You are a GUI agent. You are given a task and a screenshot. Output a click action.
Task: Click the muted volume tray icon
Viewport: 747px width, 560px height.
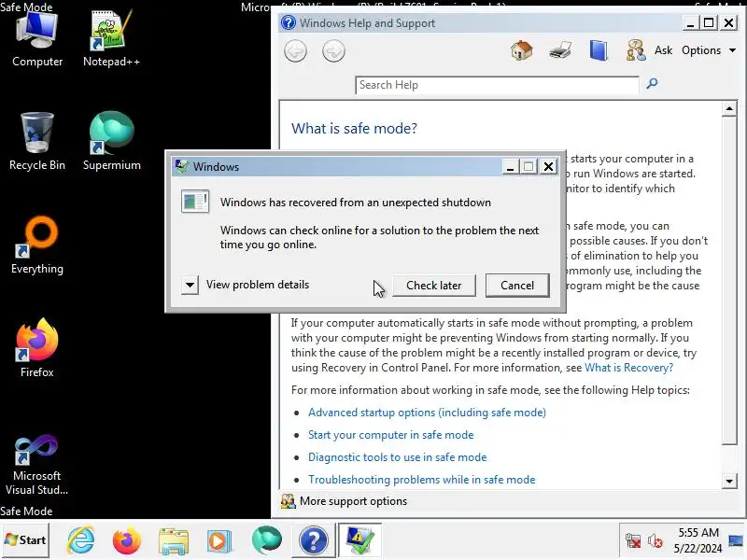click(655, 540)
